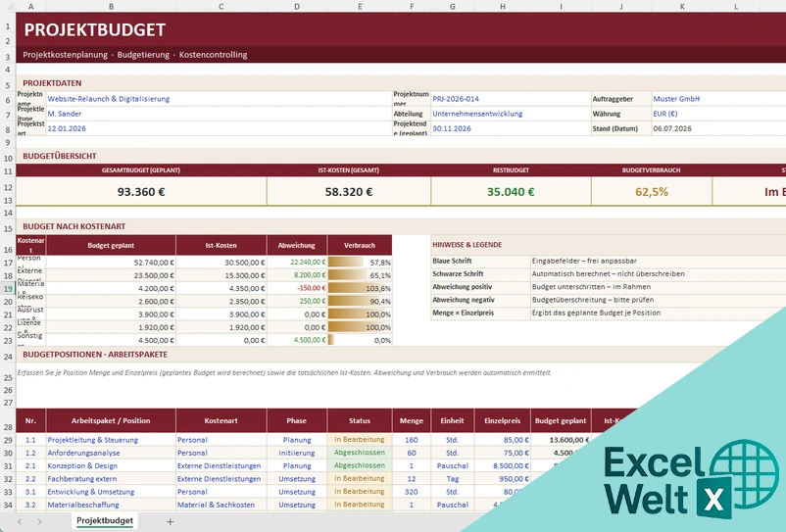Click the status date 06.07.2026
Viewport: 786px width, 532px height.
[x=718, y=128]
